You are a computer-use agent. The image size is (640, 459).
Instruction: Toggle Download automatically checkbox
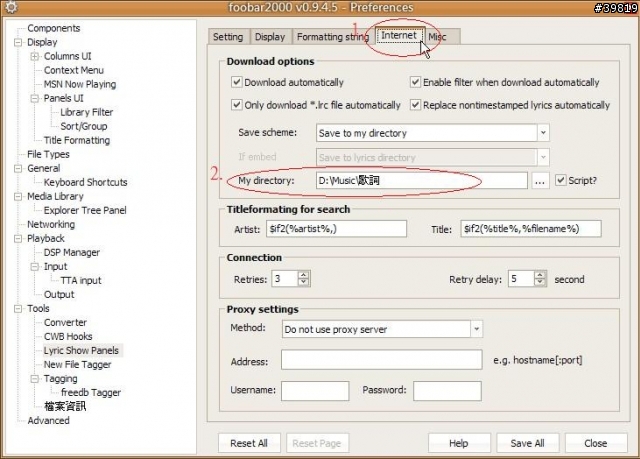(237, 82)
